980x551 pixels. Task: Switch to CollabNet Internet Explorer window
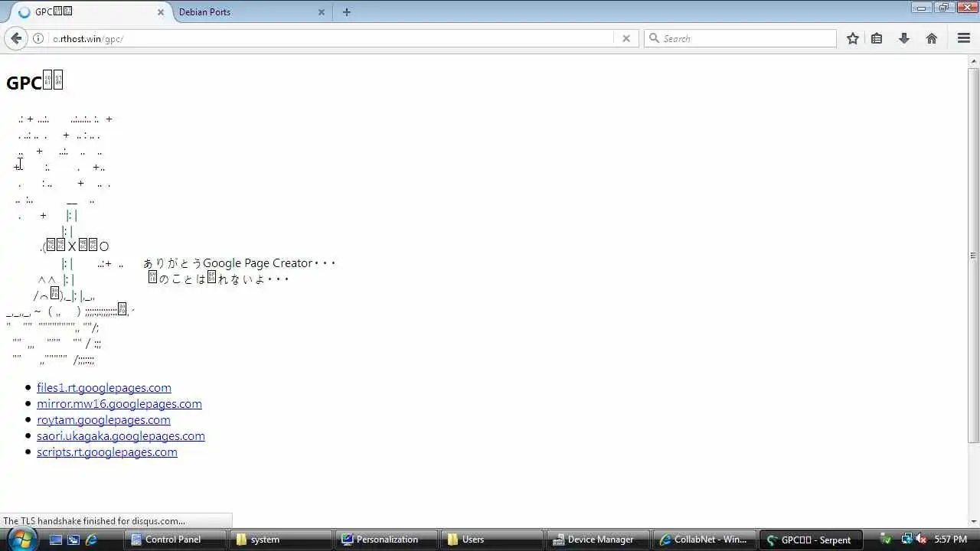pyautogui.click(x=704, y=540)
